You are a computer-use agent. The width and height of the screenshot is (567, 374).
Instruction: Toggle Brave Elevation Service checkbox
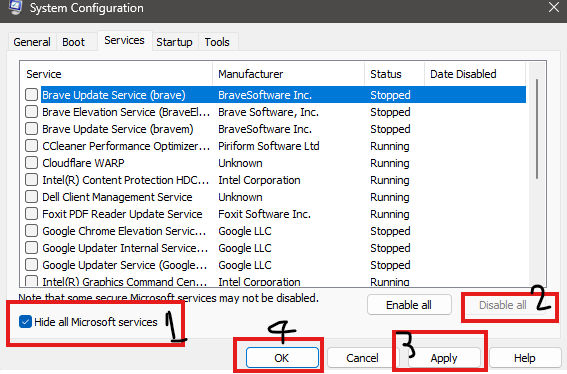pos(31,112)
